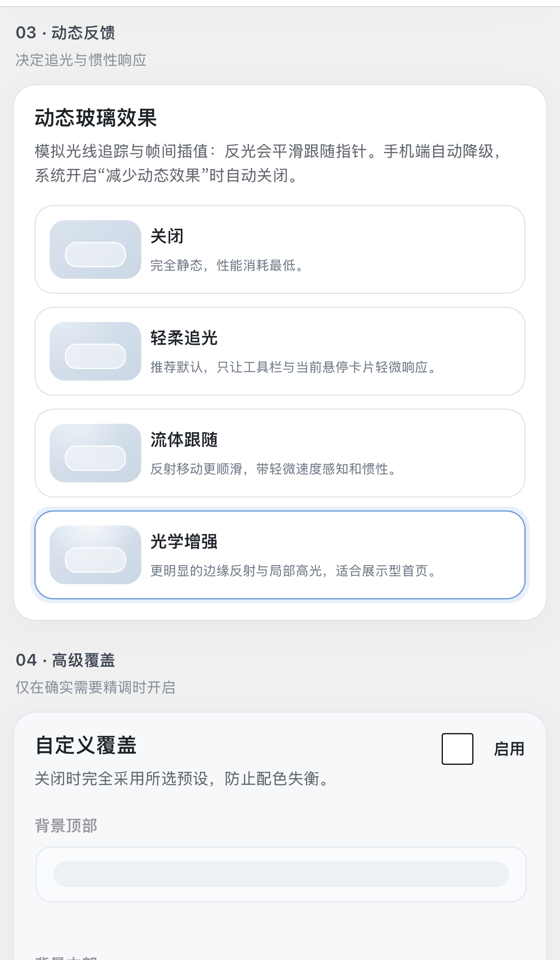Click the 03 · 动态反馈 section heading
Viewport: 560px width, 960px height.
[65, 33]
